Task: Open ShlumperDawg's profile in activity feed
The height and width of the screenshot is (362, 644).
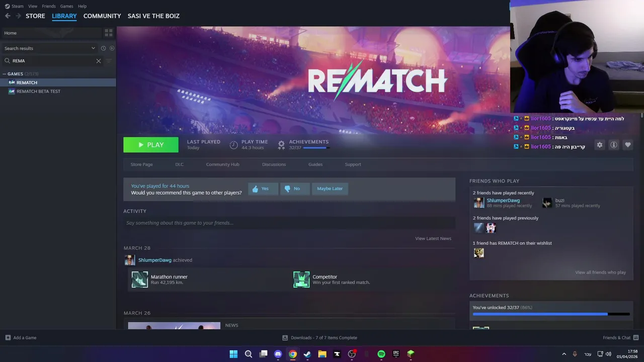Action: (154, 260)
